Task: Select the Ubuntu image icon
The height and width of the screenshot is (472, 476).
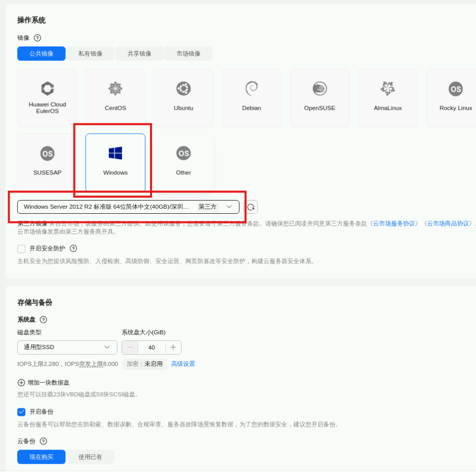Action: [183, 89]
